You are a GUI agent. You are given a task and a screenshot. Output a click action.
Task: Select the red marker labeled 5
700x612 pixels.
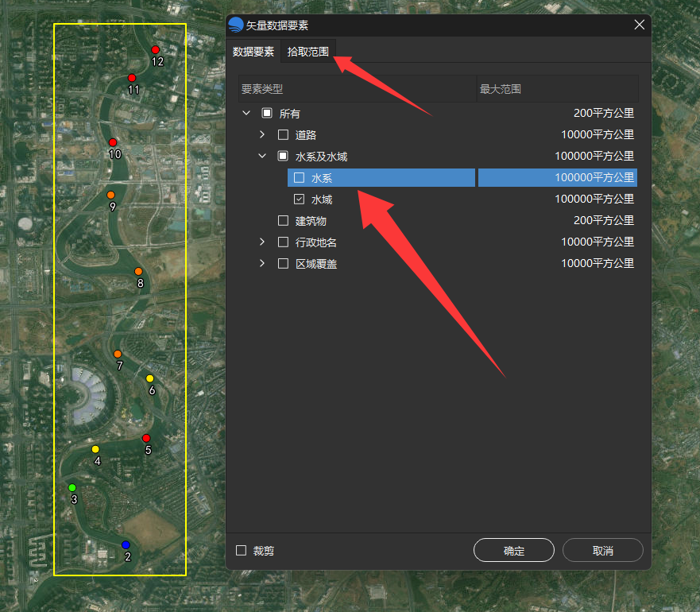pos(146,438)
